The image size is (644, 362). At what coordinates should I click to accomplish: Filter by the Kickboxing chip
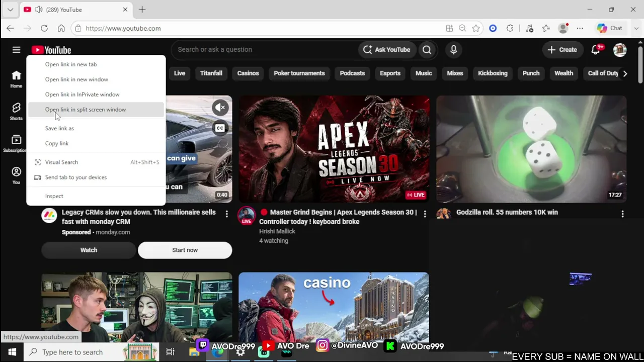pyautogui.click(x=493, y=73)
